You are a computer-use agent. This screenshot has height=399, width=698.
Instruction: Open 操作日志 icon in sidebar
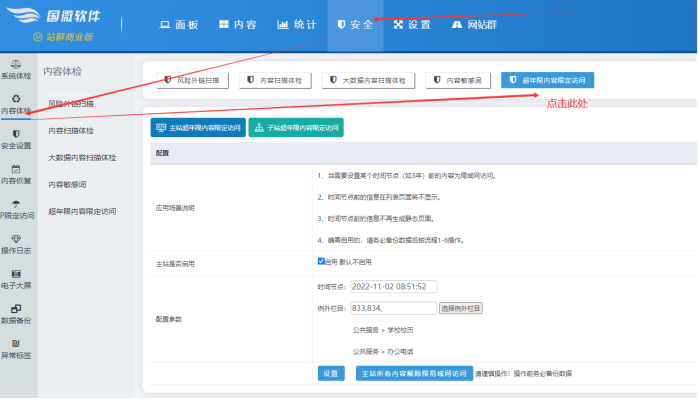pyautogui.click(x=16, y=239)
